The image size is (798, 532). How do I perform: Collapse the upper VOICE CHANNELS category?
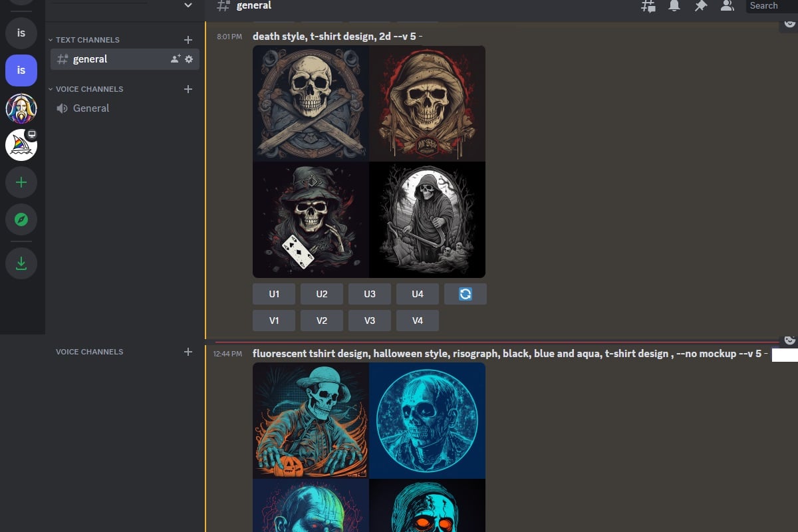click(x=88, y=89)
